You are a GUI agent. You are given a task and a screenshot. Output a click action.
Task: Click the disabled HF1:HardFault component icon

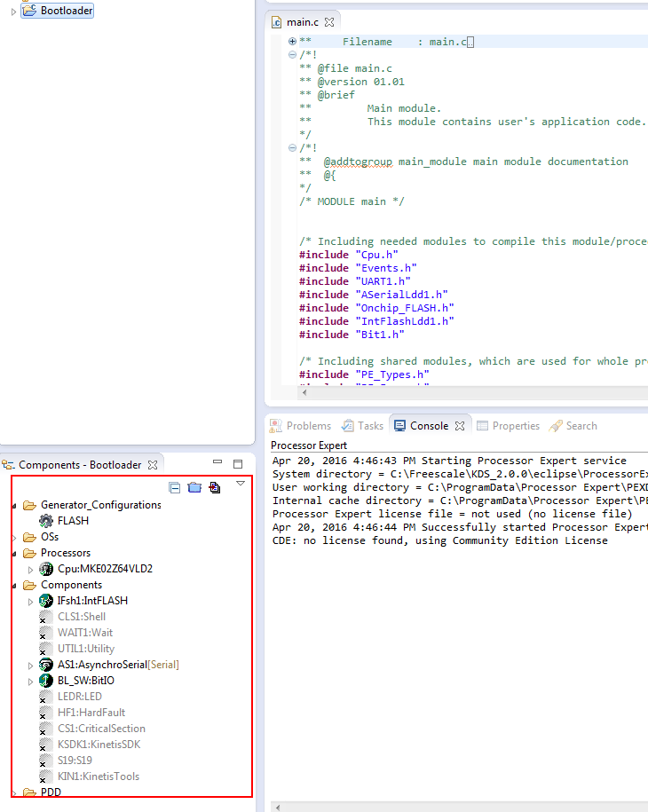click(x=46, y=713)
